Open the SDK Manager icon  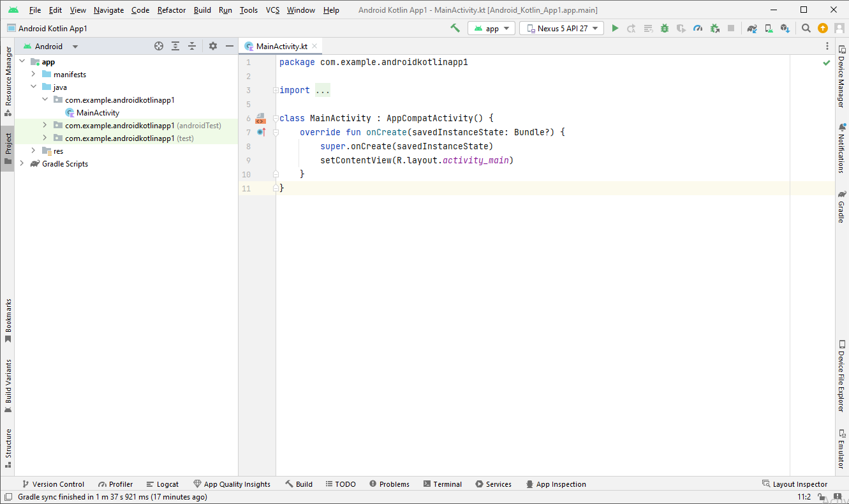(785, 28)
